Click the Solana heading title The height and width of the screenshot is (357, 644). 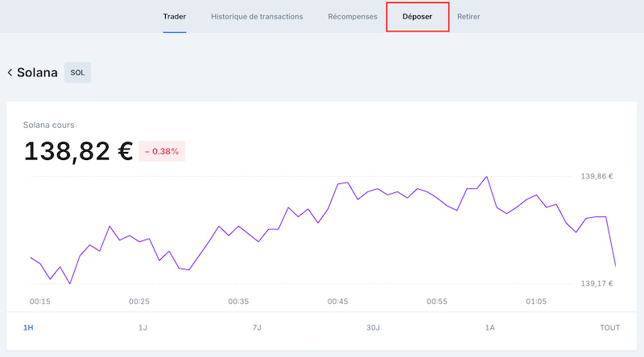(37, 72)
